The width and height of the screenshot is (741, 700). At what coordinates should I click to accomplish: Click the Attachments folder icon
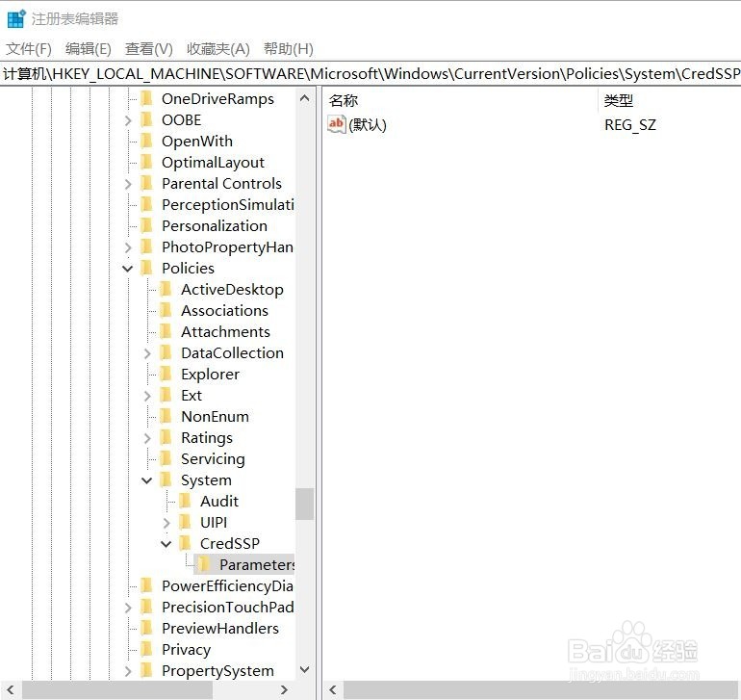[x=166, y=331]
